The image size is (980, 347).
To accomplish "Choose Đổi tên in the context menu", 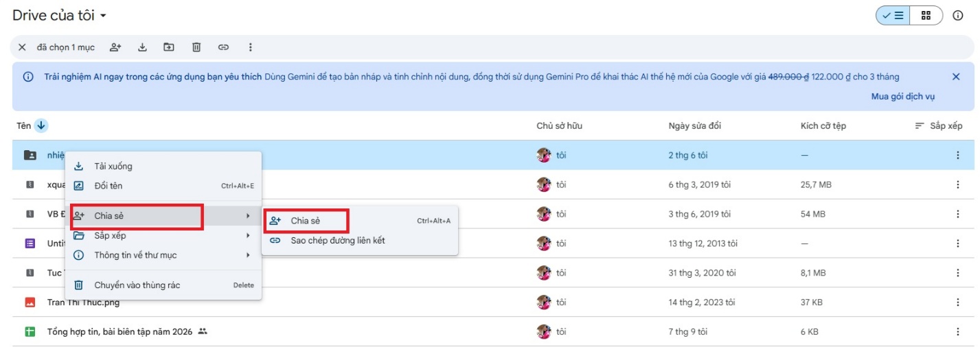I will (x=163, y=186).
